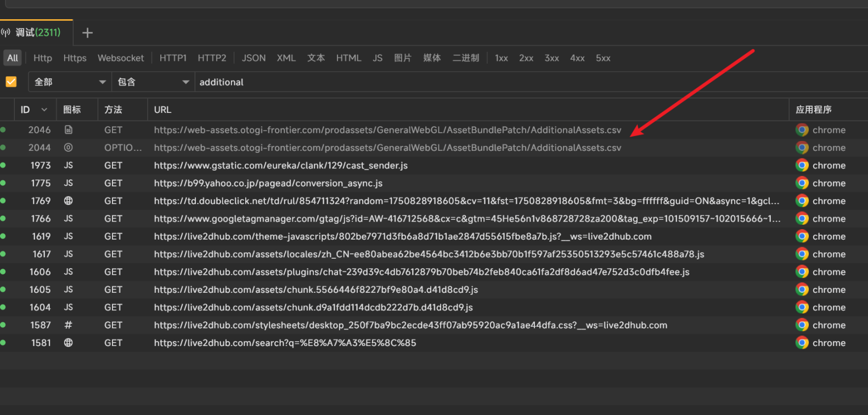Screen dimensions: 868x415
Task: Click the 图标 column header
Action: pyautogui.click(x=72, y=110)
